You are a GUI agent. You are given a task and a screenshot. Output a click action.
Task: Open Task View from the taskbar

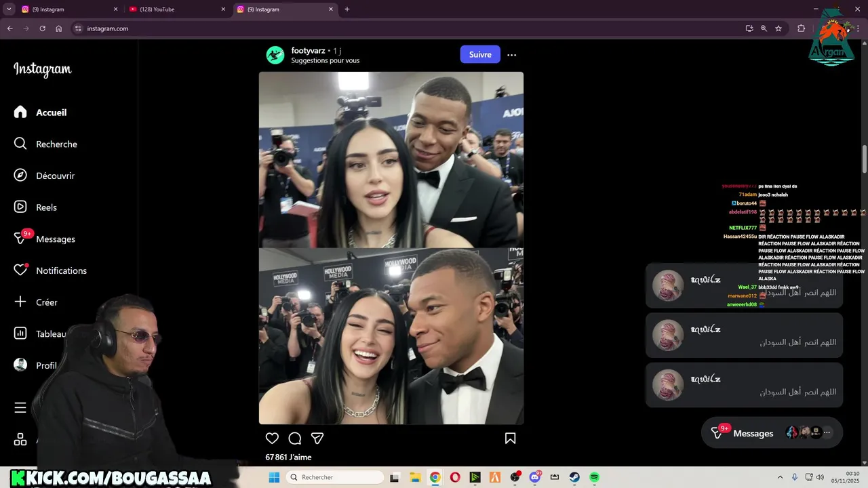tap(395, 477)
